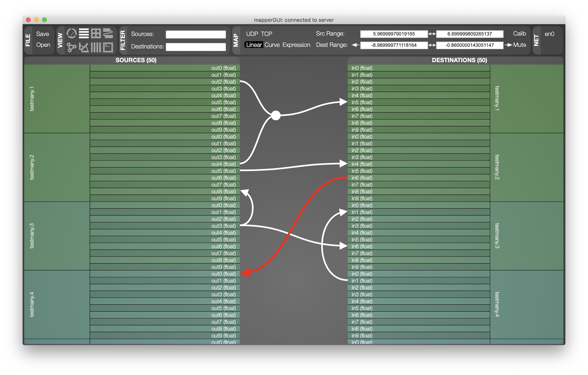Toggle Mute for the selected map
Screen dimensions: 588x375
coord(519,45)
